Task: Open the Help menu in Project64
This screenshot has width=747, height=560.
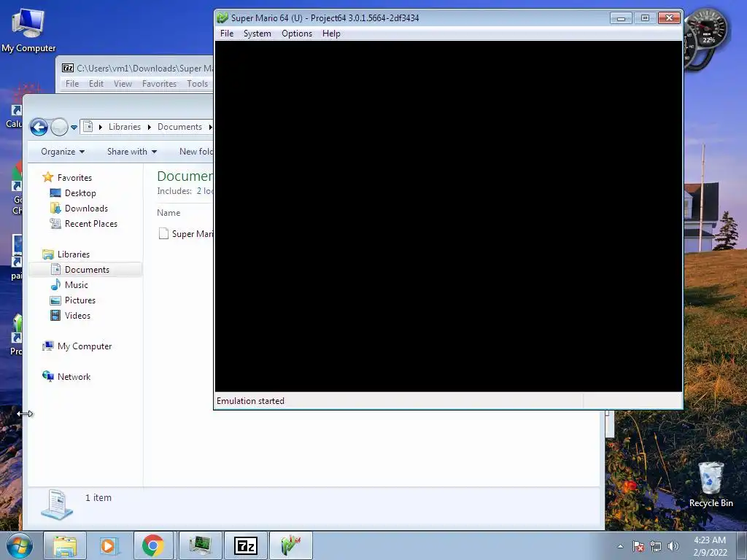Action: point(331,34)
